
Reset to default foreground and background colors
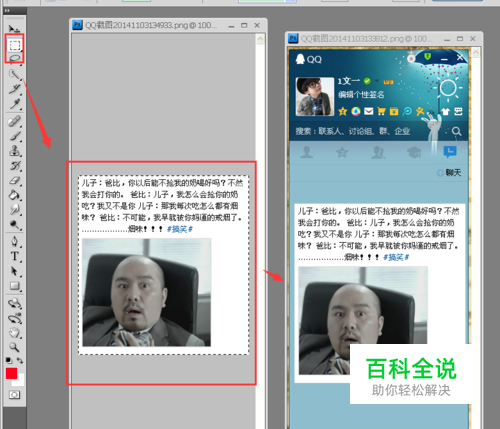(9, 360)
